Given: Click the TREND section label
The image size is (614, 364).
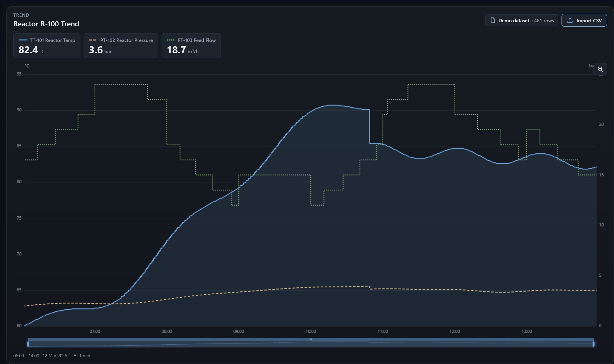Looking at the screenshot, I should [x=21, y=15].
